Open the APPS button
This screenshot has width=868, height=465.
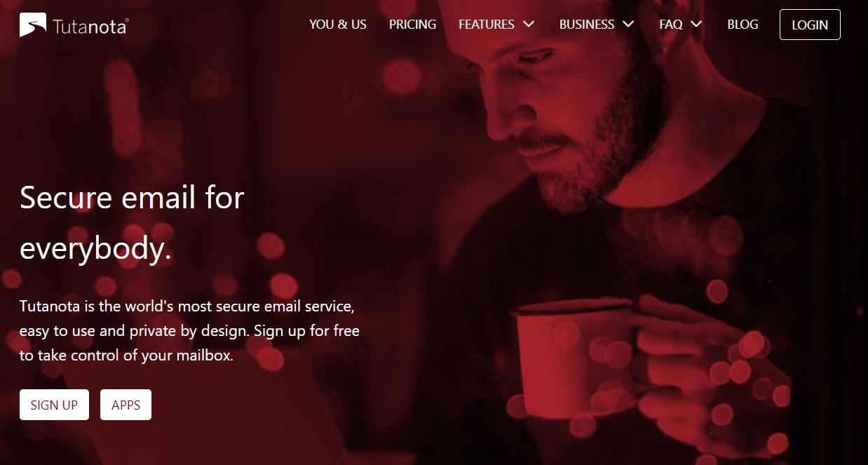tap(126, 405)
